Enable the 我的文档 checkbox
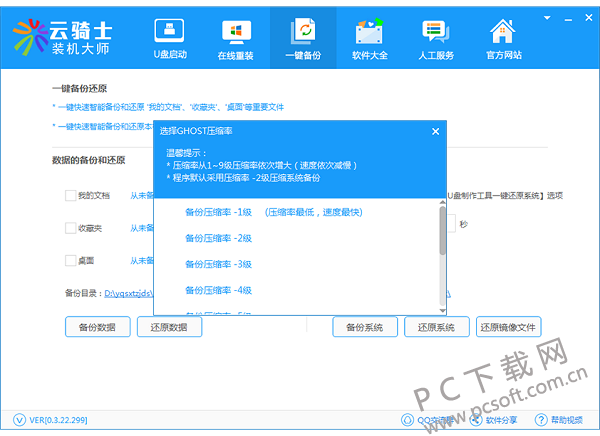600x436 pixels. pyautogui.click(x=70, y=196)
